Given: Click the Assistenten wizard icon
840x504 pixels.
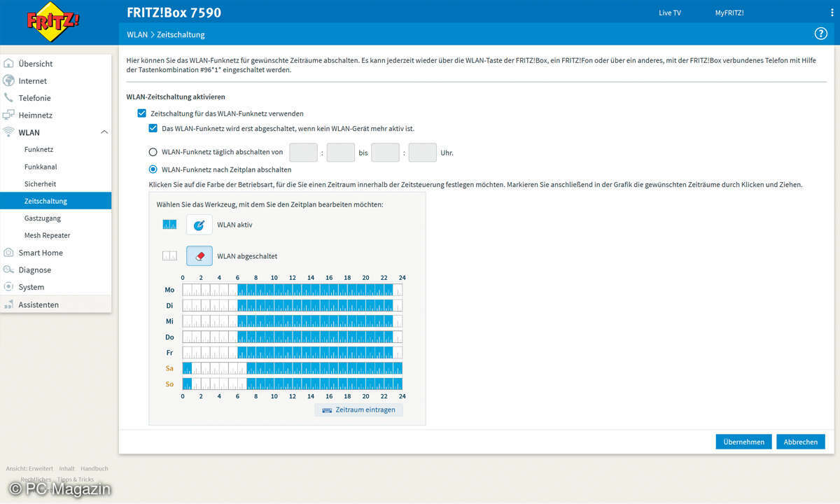Looking at the screenshot, I should [x=8, y=304].
